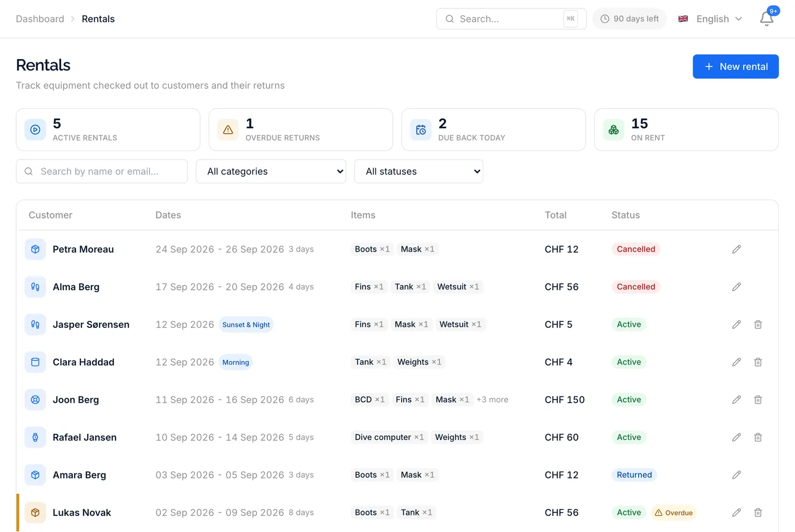Click the BCD ×1 item tag
Viewport: 795px width, 532px height.
click(x=370, y=400)
